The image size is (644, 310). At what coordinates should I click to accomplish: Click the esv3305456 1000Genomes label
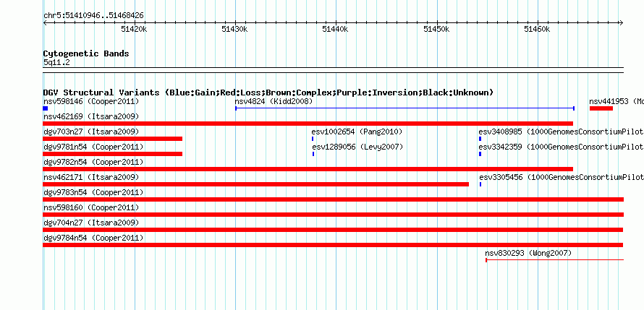[x=562, y=177]
